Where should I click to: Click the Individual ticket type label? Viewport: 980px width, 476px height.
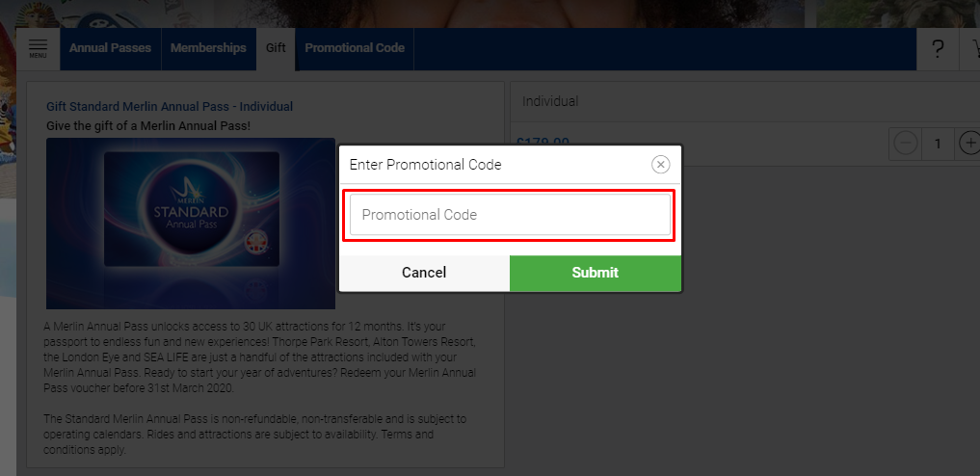[x=550, y=101]
